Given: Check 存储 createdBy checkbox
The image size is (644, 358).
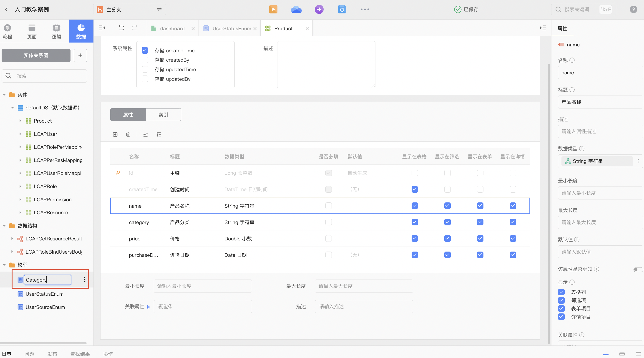Looking at the screenshot, I should tap(145, 60).
